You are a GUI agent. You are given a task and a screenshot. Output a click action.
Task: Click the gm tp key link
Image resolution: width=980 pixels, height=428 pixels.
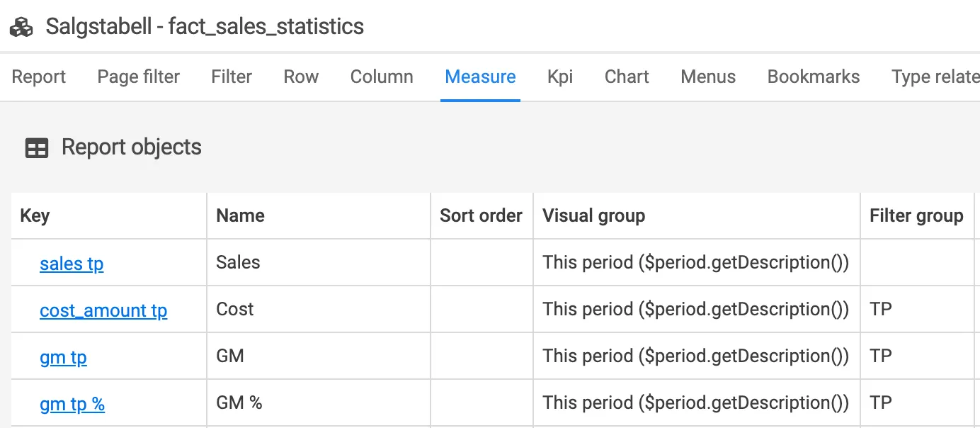click(63, 357)
